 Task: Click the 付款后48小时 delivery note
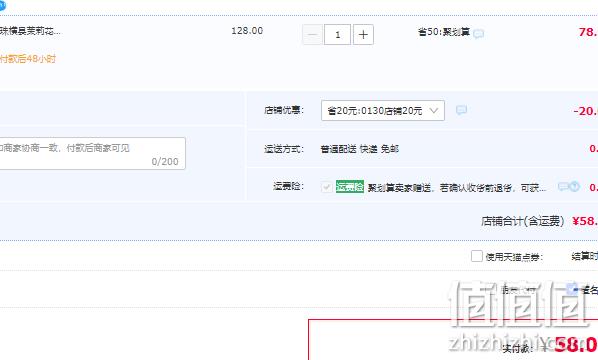pos(28,59)
